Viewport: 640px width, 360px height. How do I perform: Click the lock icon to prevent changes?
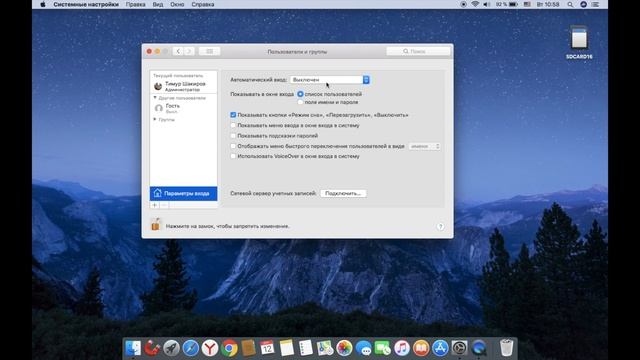[156, 224]
